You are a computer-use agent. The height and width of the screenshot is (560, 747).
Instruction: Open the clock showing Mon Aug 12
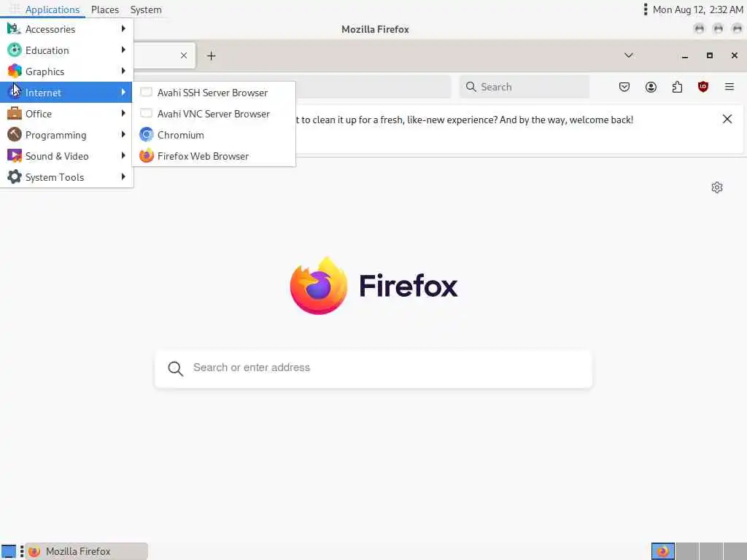point(697,9)
